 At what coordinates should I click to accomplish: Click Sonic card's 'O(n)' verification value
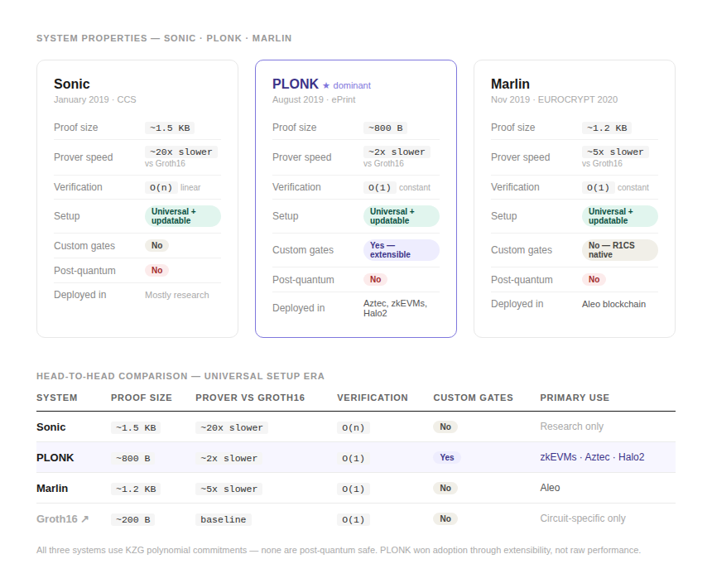[x=161, y=187]
